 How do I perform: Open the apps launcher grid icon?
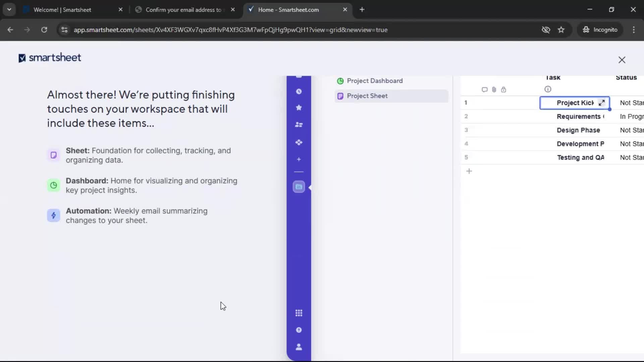click(x=299, y=313)
